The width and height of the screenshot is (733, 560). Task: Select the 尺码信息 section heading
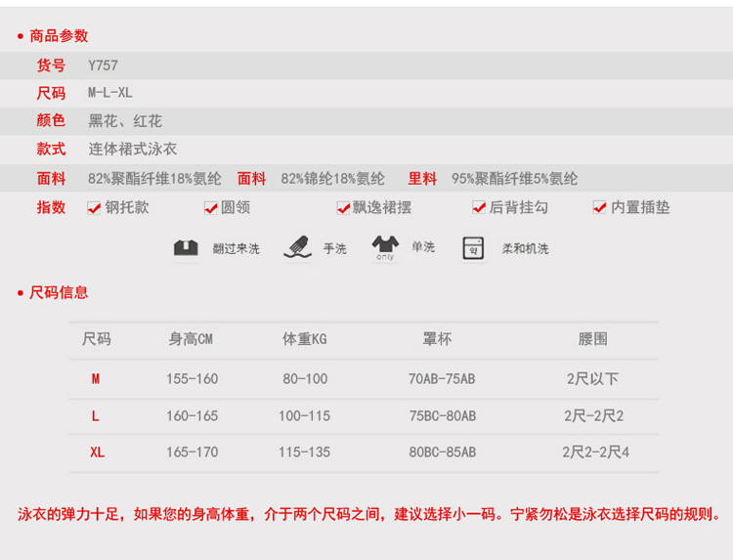59,292
